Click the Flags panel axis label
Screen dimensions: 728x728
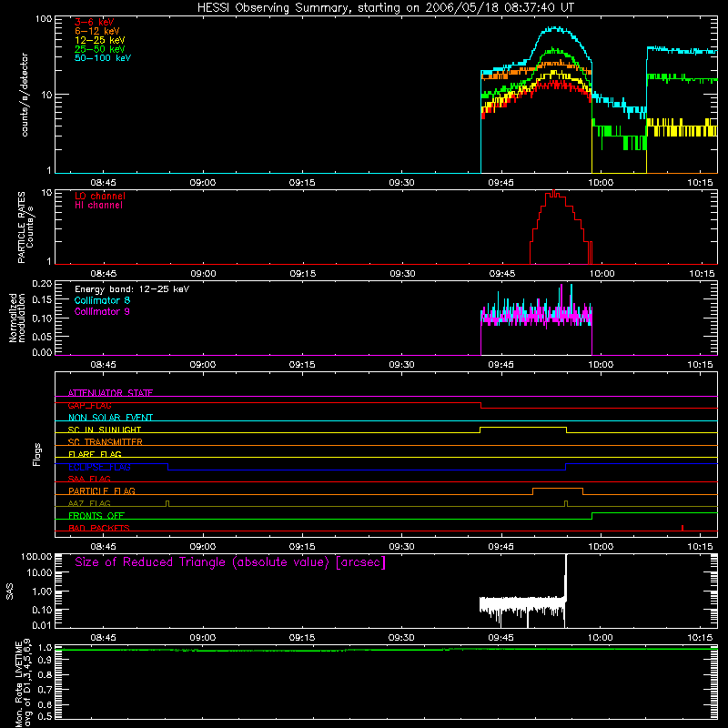pyautogui.click(x=37, y=454)
